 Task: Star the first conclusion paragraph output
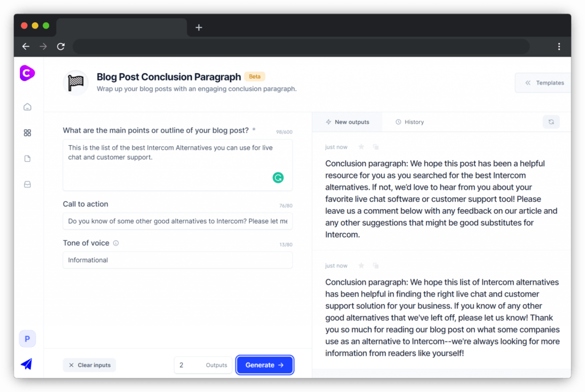(x=361, y=147)
